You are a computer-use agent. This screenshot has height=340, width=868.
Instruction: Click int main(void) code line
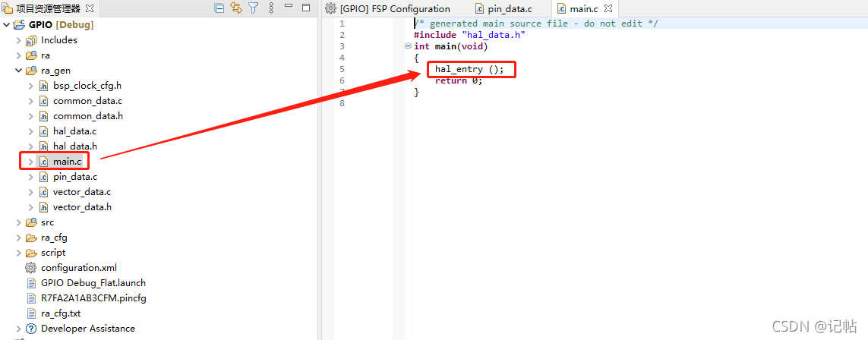[x=451, y=46]
